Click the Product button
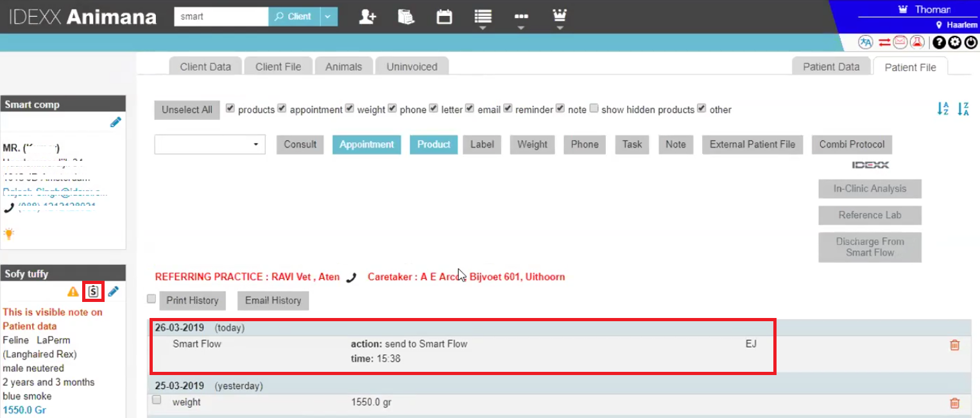Screen dimensions: 980x418 pos(434,144)
